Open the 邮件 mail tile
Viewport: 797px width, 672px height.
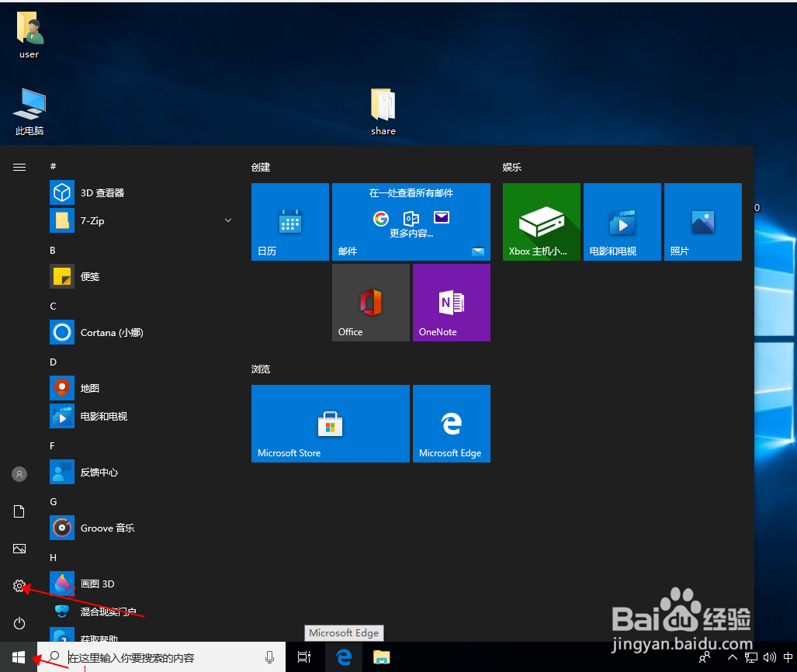point(411,222)
